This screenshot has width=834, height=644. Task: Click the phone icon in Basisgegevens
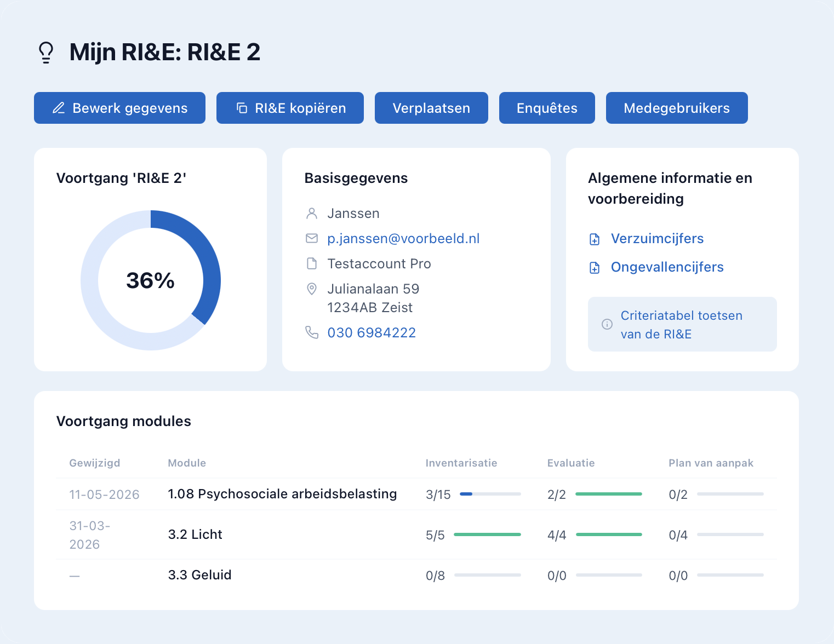tap(312, 332)
